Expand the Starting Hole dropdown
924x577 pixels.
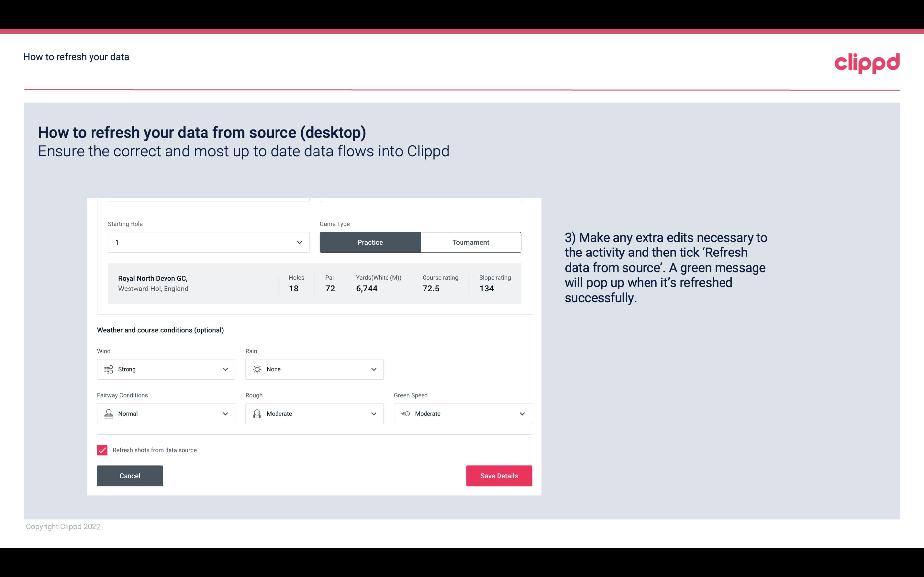299,242
